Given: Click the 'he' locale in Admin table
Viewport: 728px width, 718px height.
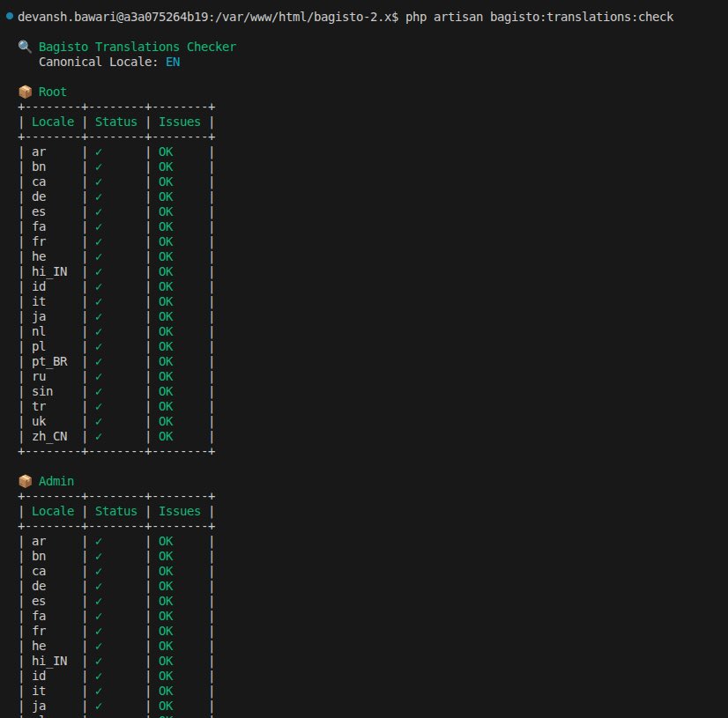Looking at the screenshot, I should (x=39, y=646).
